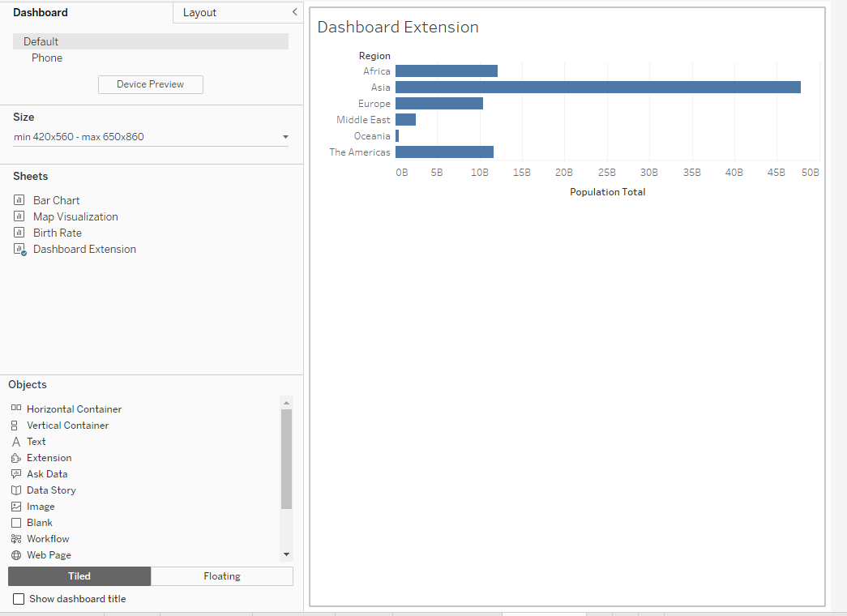Keep Tiled placement selected
Image resolution: width=847 pixels, height=616 pixels.
pos(79,576)
